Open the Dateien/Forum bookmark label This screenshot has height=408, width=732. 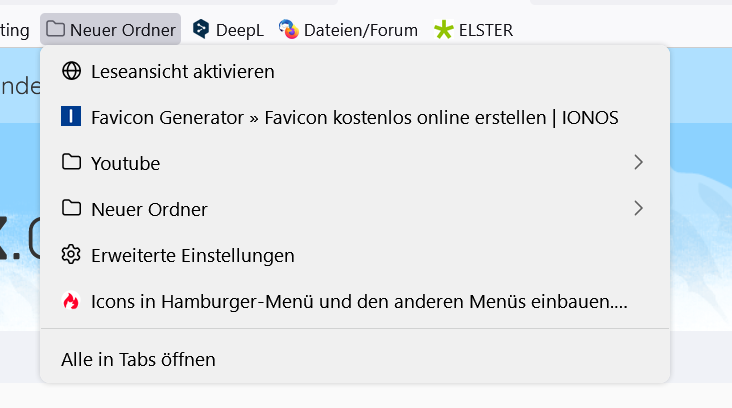[x=361, y=30]
